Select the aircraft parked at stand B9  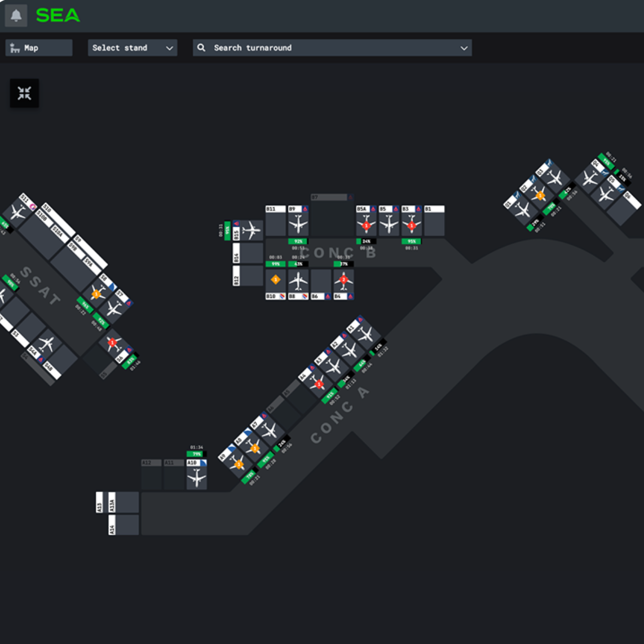(298, 224)
